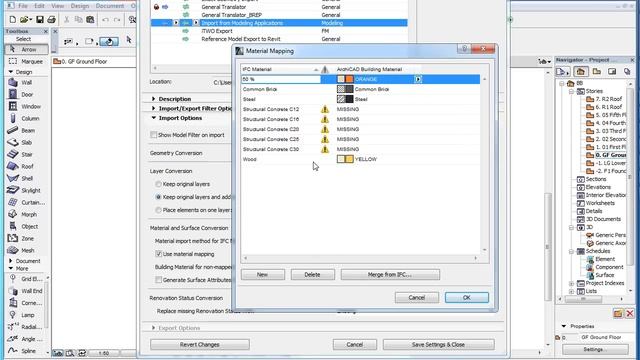Expand Import/Export Filter Options section
The width and height of the screenshot is (640, 360).
click(x=153, y=108)
